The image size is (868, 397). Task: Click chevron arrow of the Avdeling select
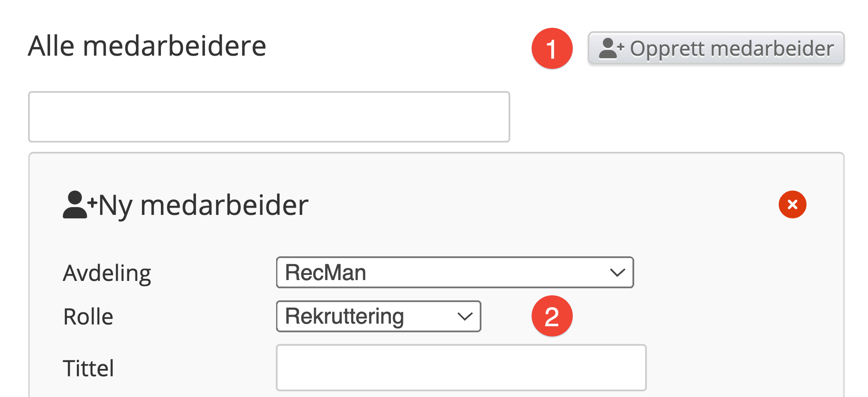coord(617,273)
